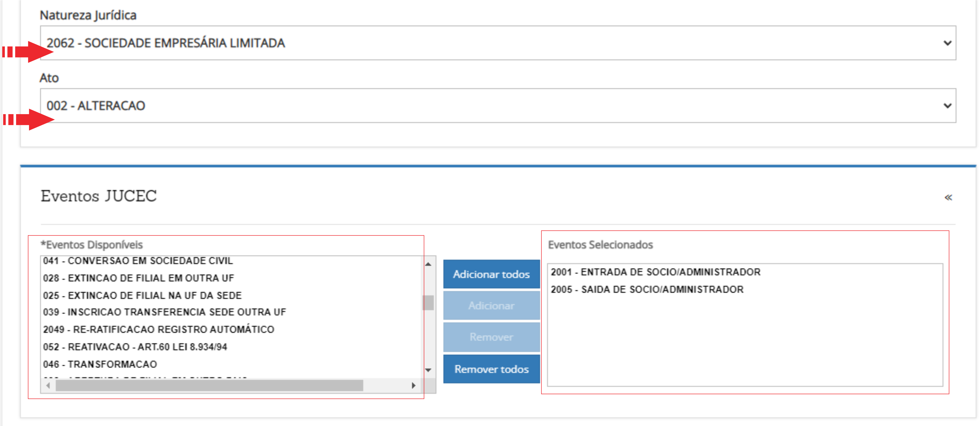Click the Adicionar todos button
Screen dimensions: 980x426
coord(491,274)
